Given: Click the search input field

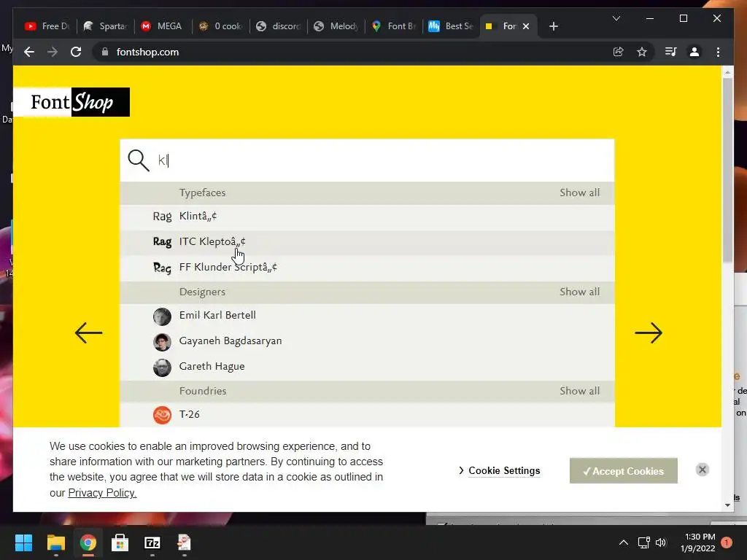Looking at the screenshot, I should tap(367, 160).
